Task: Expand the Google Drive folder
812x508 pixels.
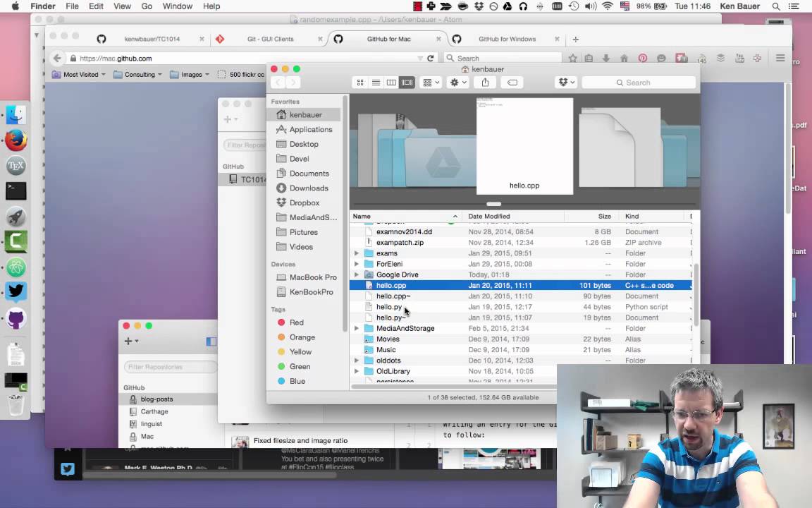Action: [356, 274]
